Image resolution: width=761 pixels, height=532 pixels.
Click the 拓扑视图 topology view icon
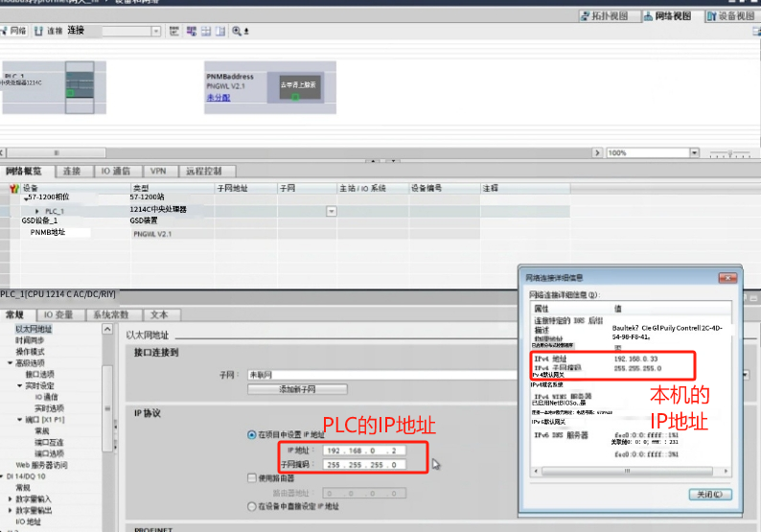pyautogui.click(x=586, y=16)
